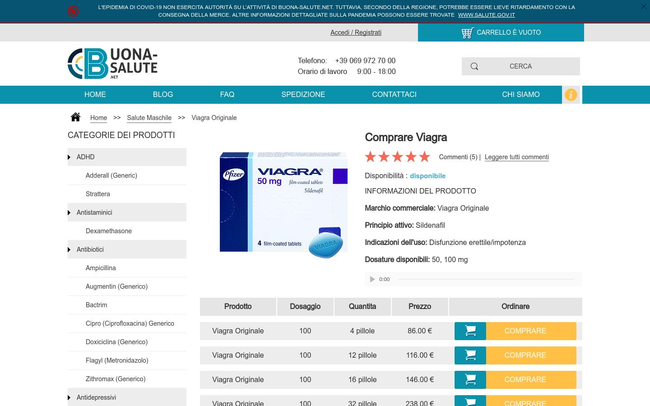The width and height of the screenshot is (650, 406).
Task: Click the red virus warning icon
Action: (x=73, y=11)
